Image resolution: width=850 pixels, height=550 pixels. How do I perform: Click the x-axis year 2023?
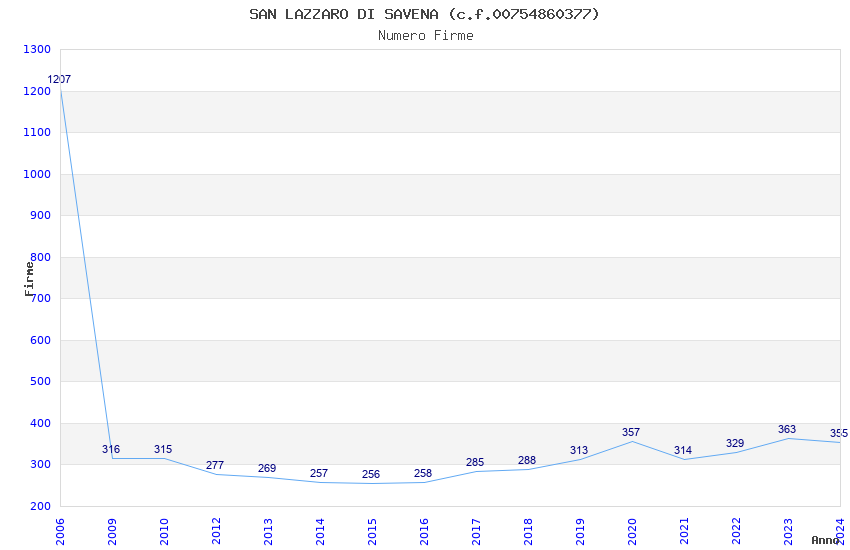(x=789, y=531)
